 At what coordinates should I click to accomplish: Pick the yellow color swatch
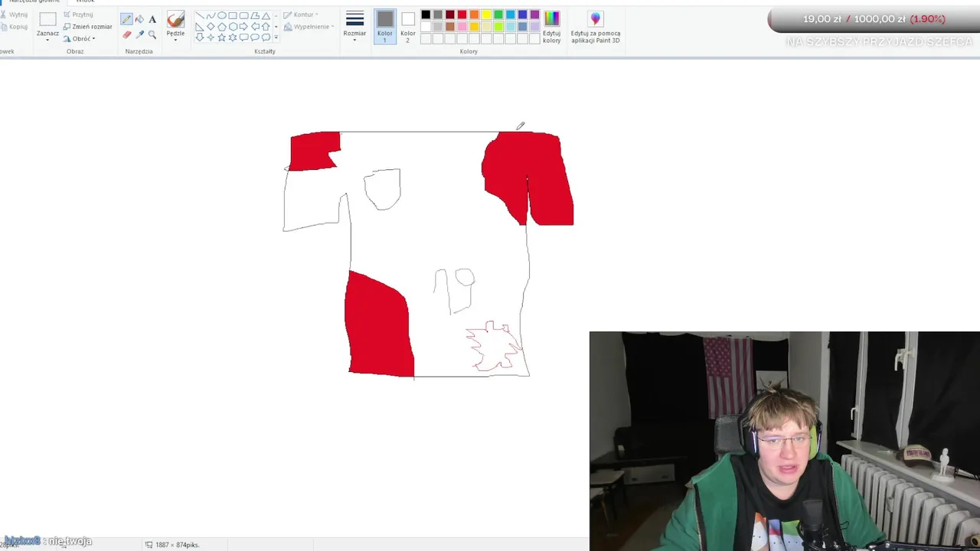[x=486, y=15]
